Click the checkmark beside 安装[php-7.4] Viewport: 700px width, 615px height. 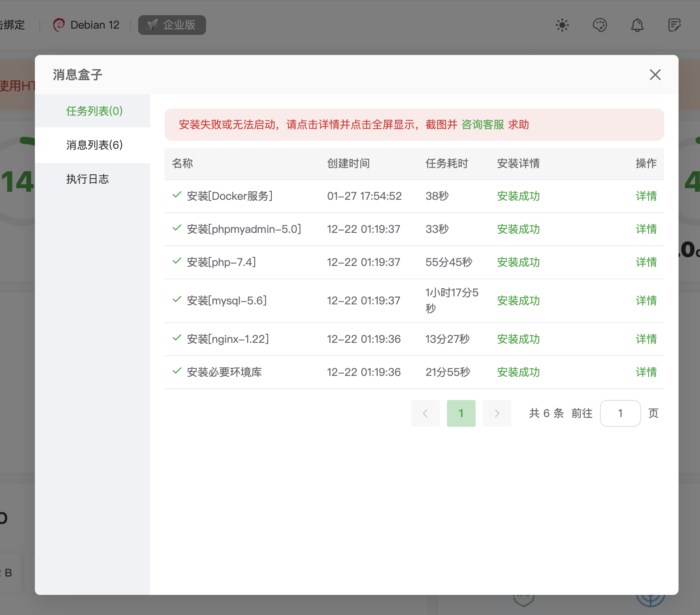tap(177, 261)
